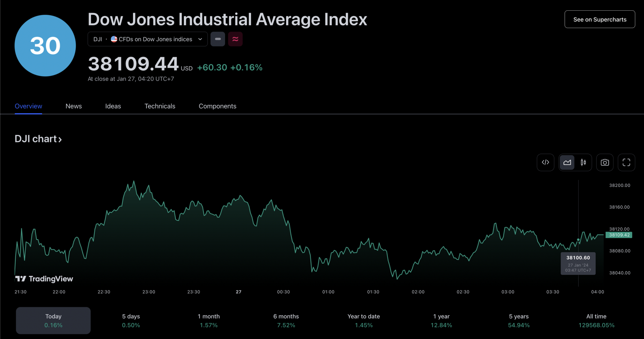The width and height of the screenshot is (644, 339).
Task: Click See on Supercharts button
Action: point(599,19)
